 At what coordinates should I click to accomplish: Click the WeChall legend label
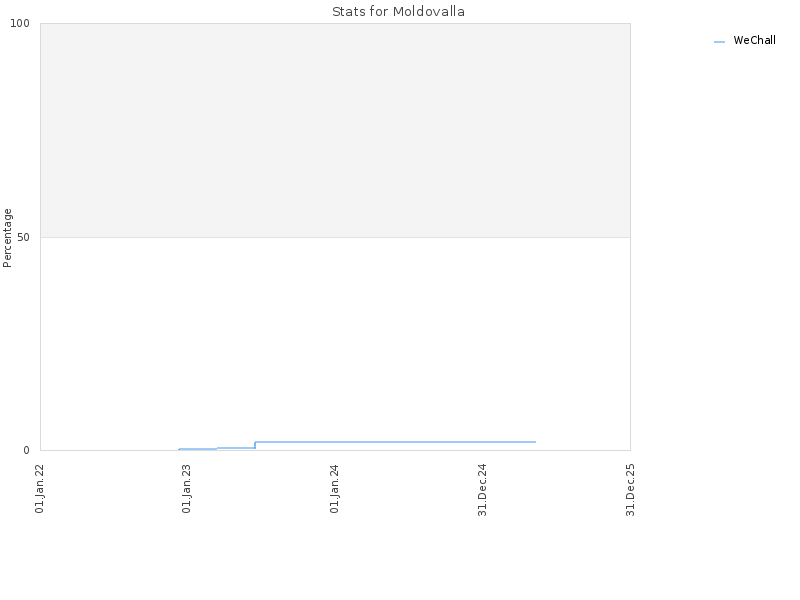pos(754,40)
